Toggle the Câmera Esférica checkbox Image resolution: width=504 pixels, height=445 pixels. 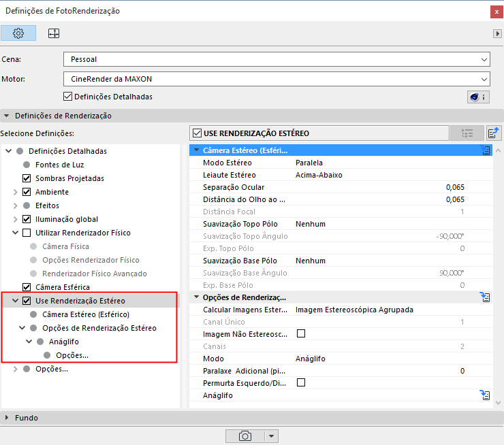27,287
